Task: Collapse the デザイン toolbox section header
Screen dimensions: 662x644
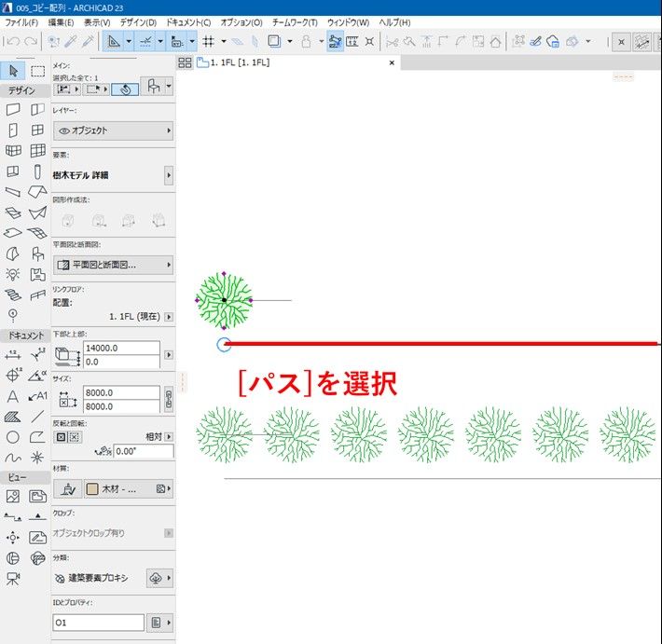Action: [x=25, y=90]
